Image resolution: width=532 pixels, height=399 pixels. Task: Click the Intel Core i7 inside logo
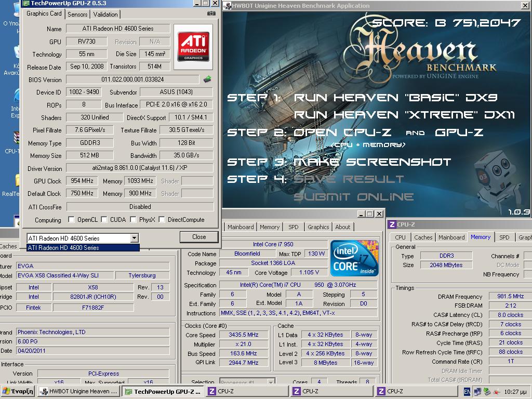click(354, 258)
